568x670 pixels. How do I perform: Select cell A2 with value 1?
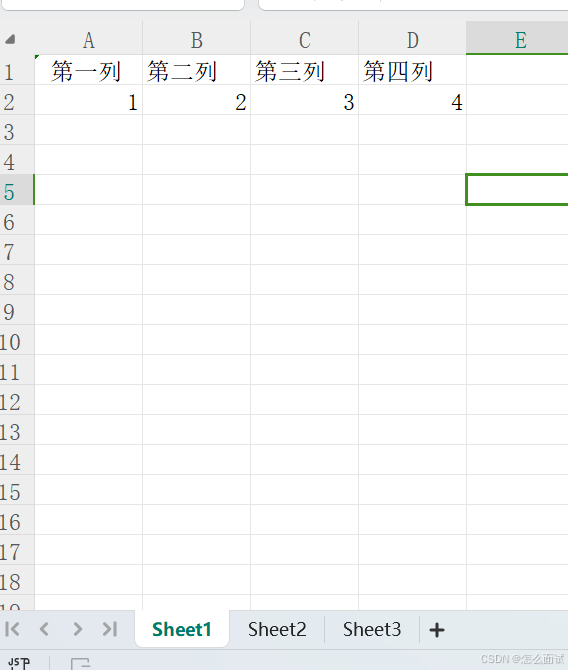click(x=88, y=100)
